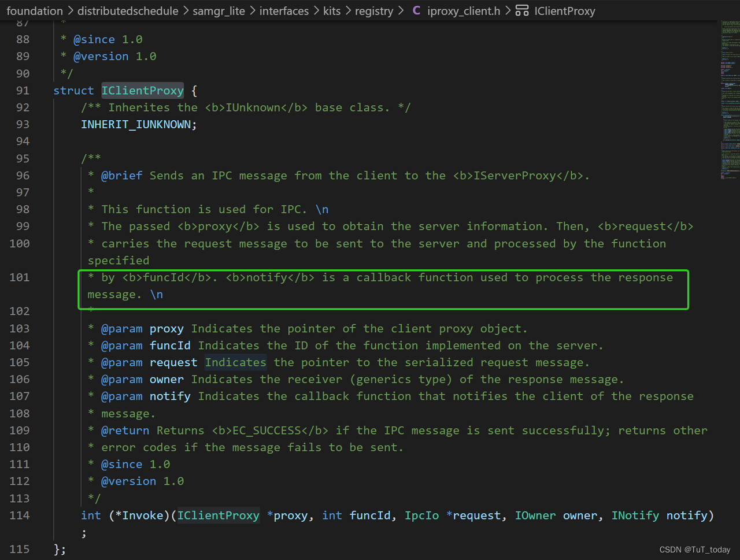Select IClientProxy symbol in the breadcrumb
Screen dimensions: 740x560
pos(565,11)
